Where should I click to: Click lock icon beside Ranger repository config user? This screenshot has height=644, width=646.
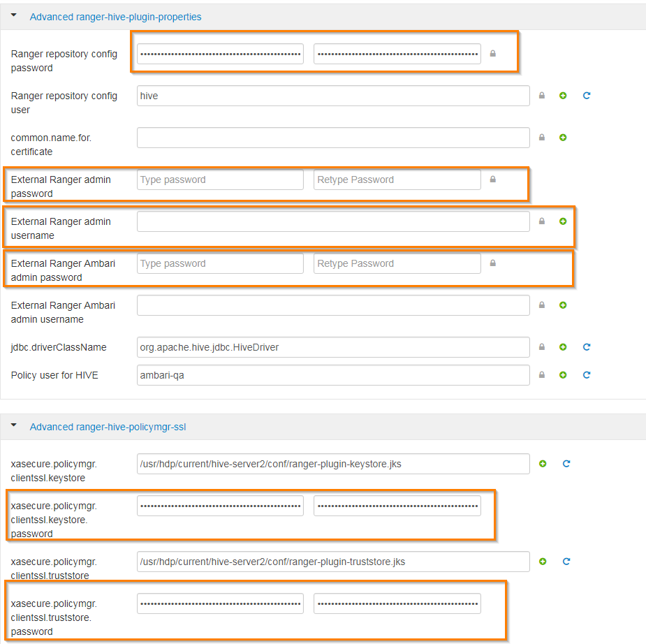click(x=542, y=96)
